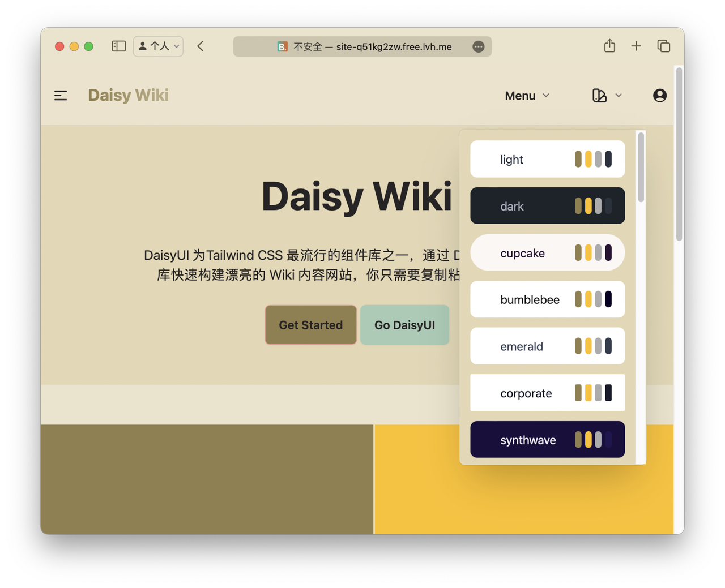Viewport: 725px width, 588px height.
Task: Open a new Safari tab
Action: point(636,46)
